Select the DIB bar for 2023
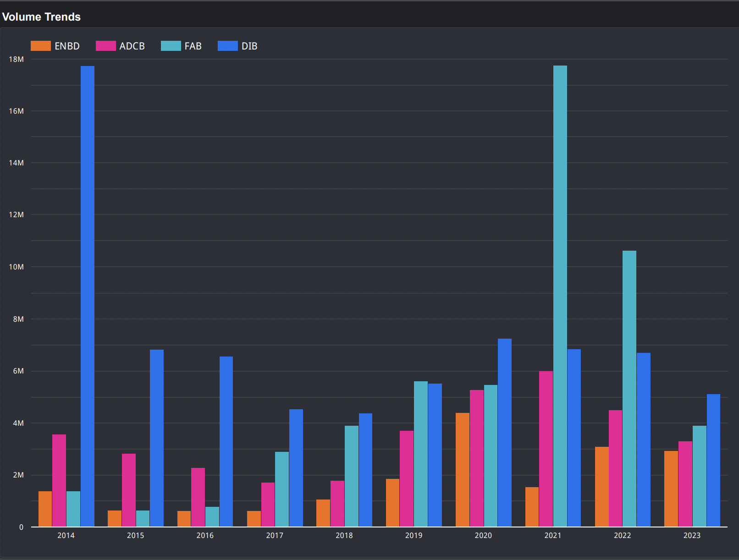739x560 pixels. point(713,460)
